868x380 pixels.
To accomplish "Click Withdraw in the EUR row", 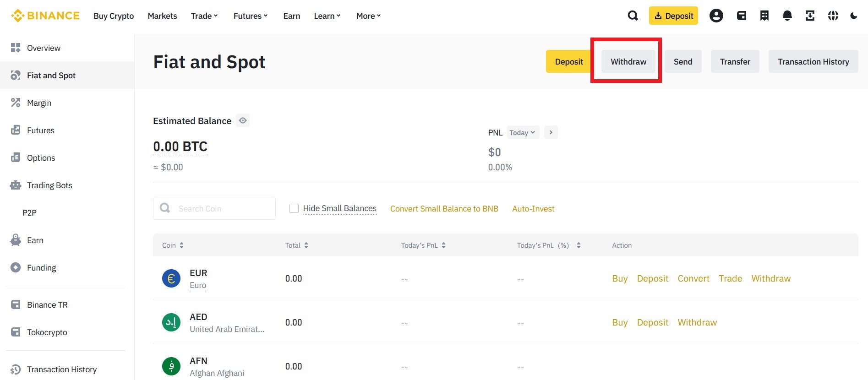I will [x=771, y=278].
